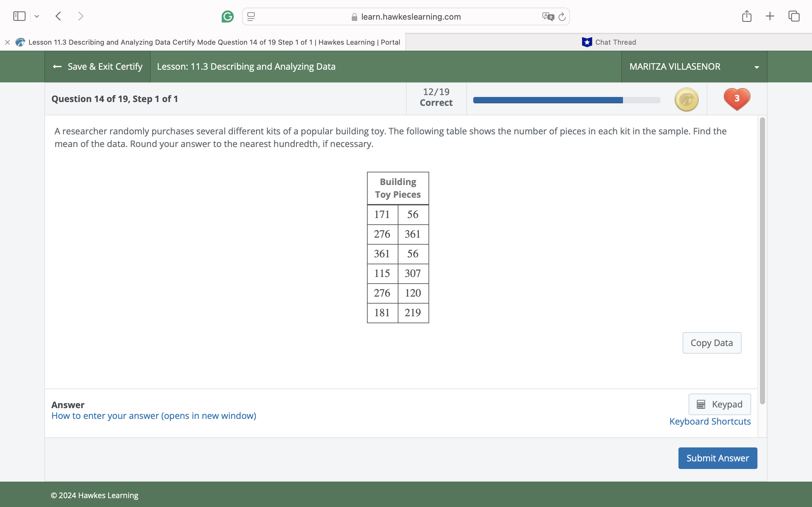
Task: Open the How to enter your answer link
Action: (x=154, y=415)
